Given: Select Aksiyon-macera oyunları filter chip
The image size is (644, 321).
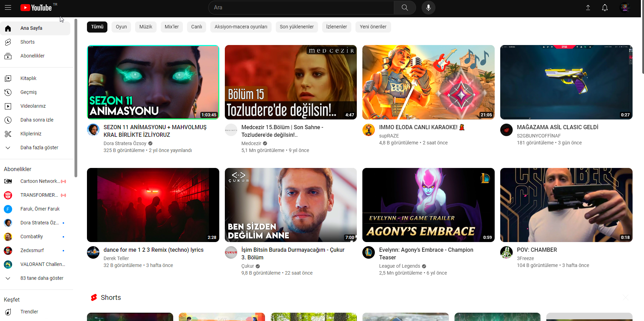Looking at the screenshot, I should tap(241, 27).
